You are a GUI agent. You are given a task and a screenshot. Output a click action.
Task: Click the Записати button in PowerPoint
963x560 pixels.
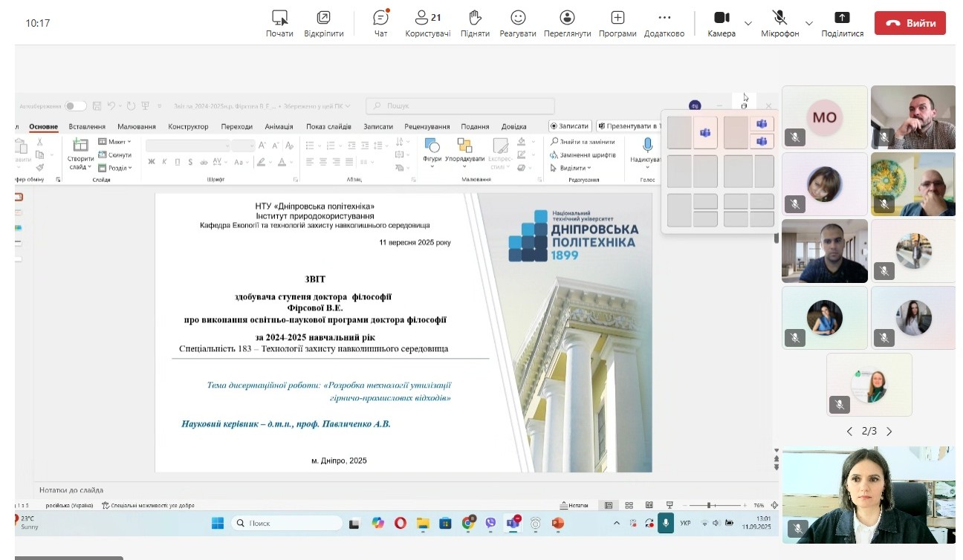click(x=570, y=126)
